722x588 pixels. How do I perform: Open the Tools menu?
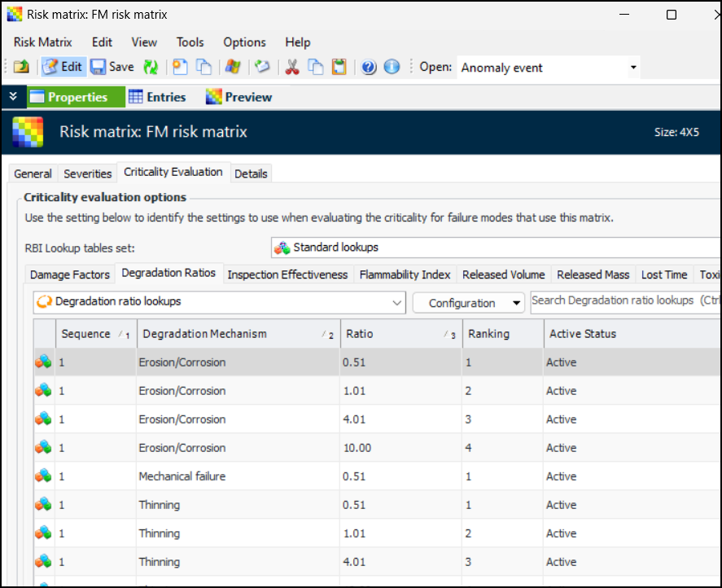point(190,42)
